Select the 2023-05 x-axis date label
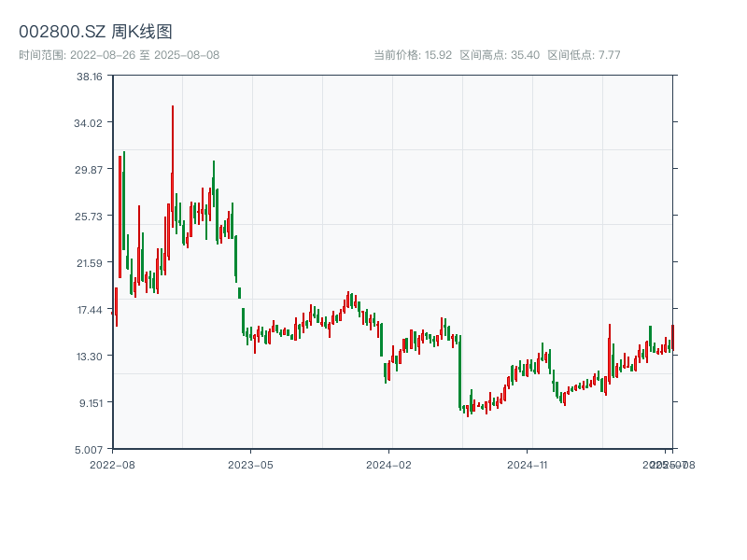The width and height of the screenshot is (747, 560). pos(250,464)
